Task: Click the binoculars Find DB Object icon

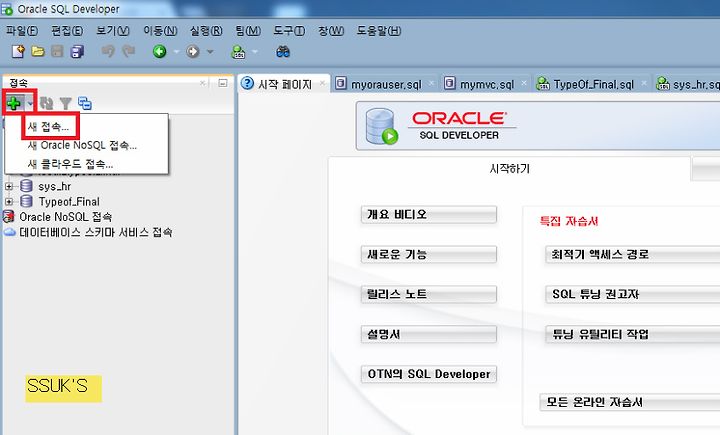Action: 283,51
